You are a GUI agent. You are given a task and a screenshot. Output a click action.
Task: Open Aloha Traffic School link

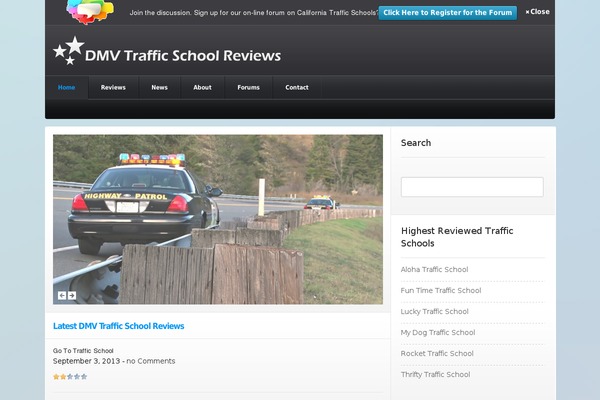[434, 269]
